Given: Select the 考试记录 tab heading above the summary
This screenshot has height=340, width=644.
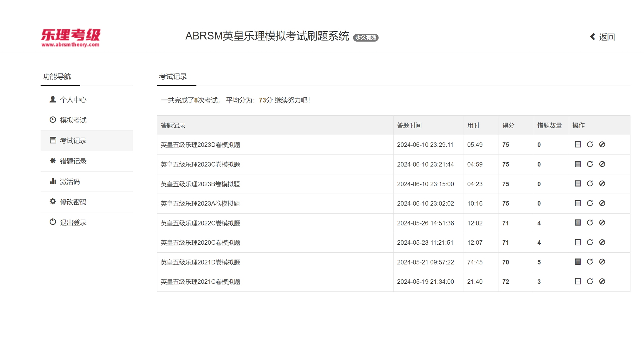Looking at the screenshot, I should (x=173, y=77).
